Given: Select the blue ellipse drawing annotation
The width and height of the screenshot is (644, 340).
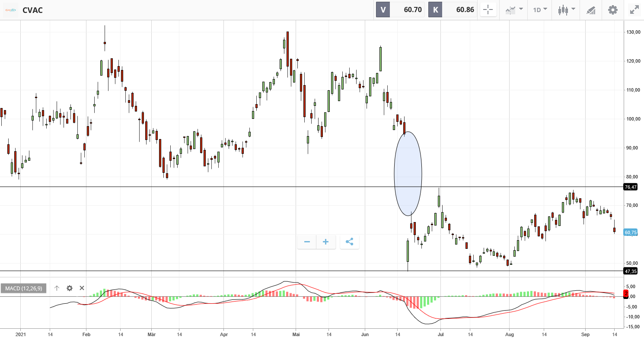Looking at the screenshot, I should (408, 174).
